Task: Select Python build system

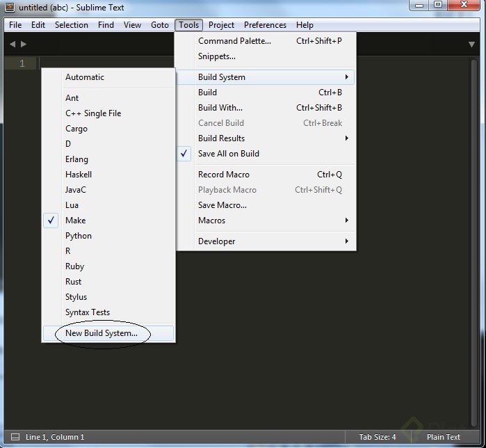Action: [x=108, y=236]
